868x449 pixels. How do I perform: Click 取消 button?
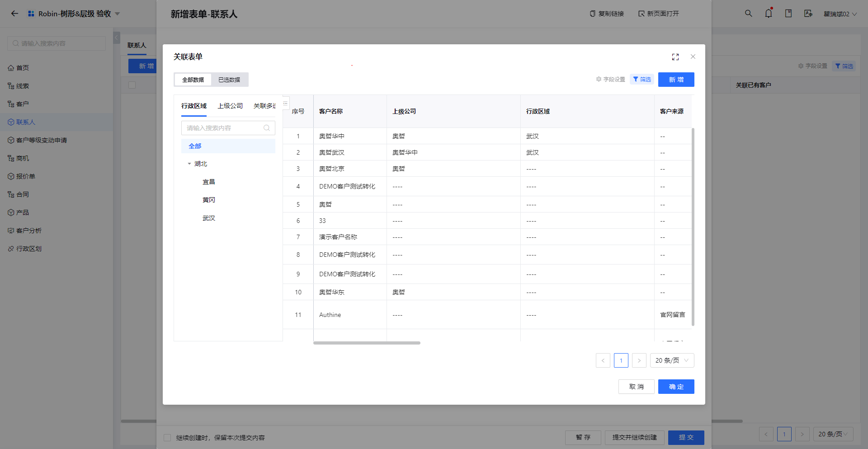637,387
